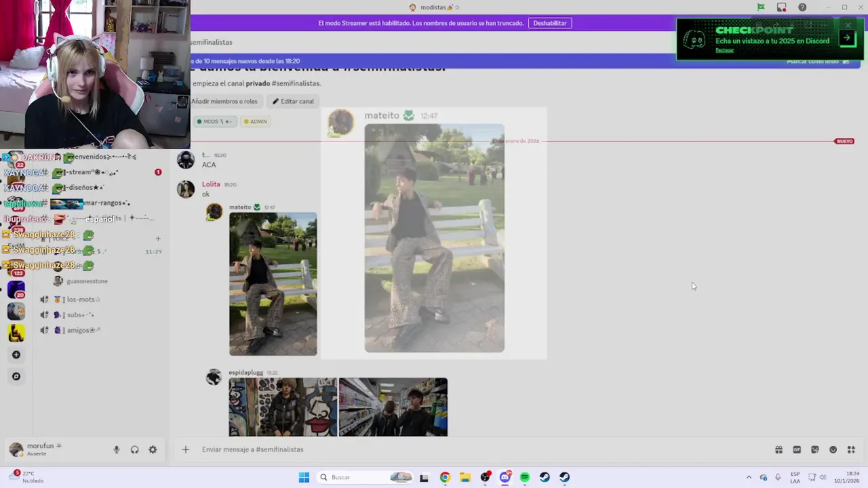This screenshot has width=868, height=488.
Task: Click the Editar canal button
Action: coord(293,102)
